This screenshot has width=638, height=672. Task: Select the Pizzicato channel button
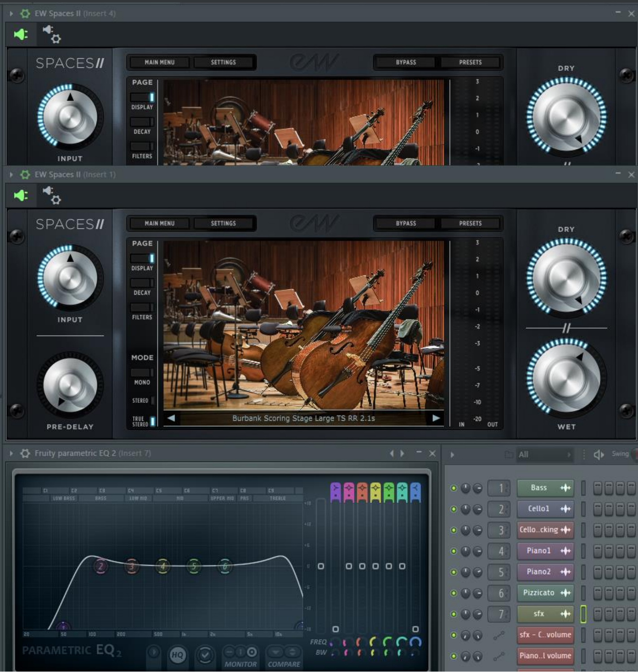[546, 593]
